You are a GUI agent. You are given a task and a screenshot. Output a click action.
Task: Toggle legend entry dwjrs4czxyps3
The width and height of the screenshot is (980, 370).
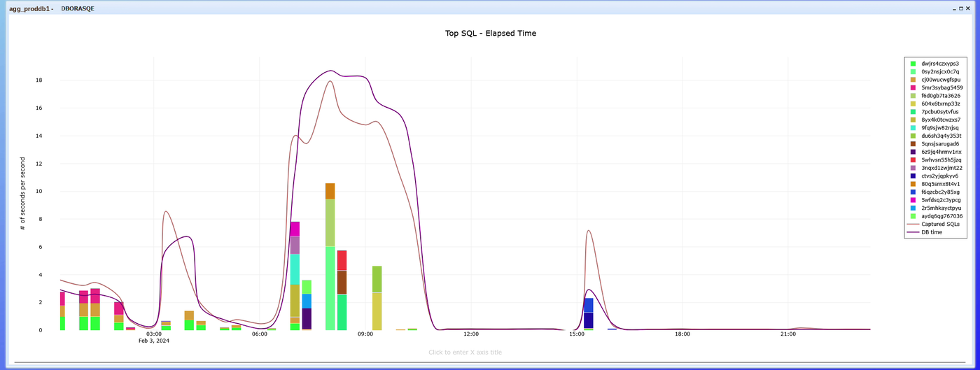[935, 64]
